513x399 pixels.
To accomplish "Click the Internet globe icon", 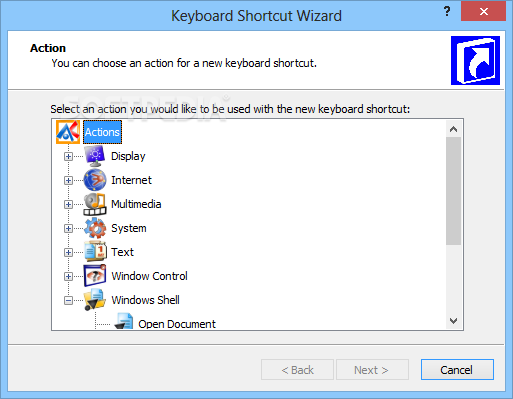I will coord(95,180).
